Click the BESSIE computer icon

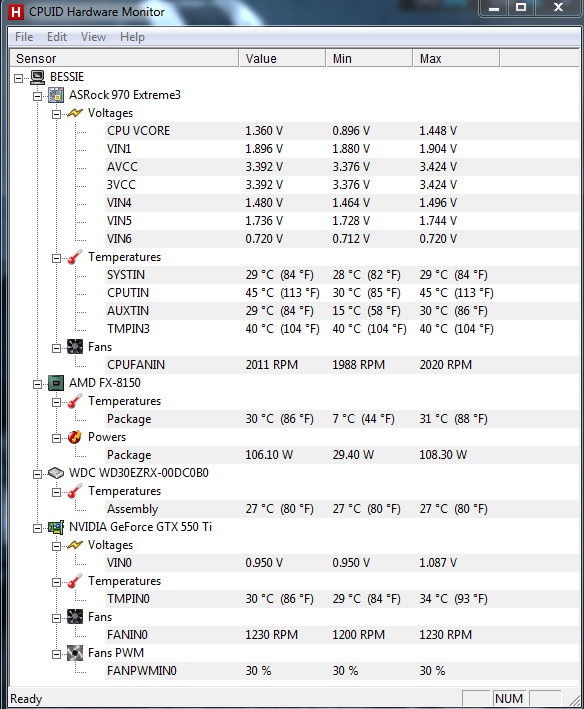[x=37, y=77]
